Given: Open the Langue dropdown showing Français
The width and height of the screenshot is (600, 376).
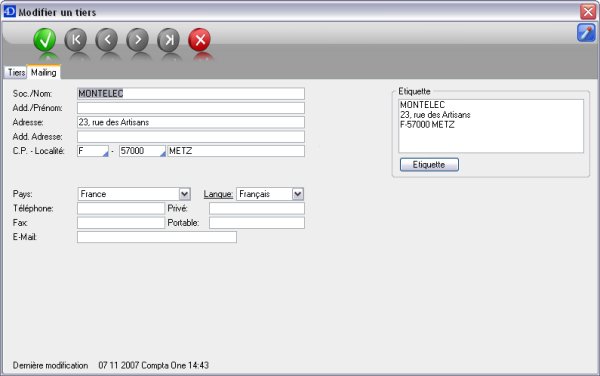Looking at the screenshot, I should 270,194.
